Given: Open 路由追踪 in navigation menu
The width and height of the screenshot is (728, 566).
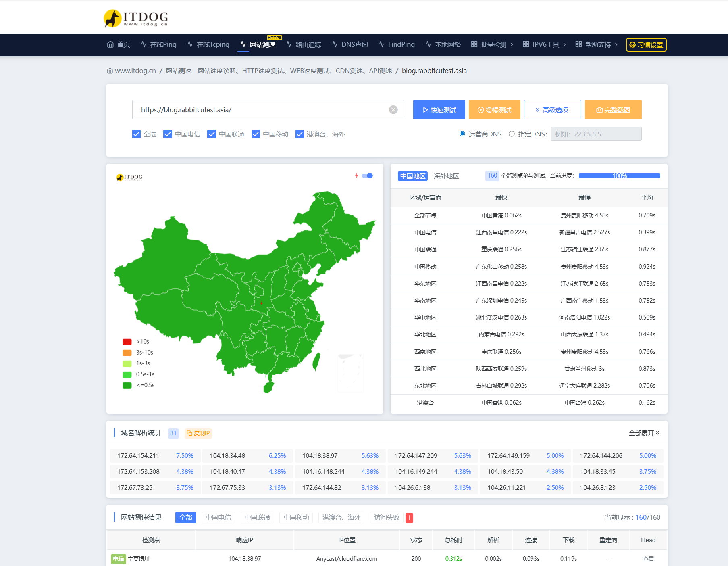Looking at the screenshot, I should [x=304, y=44].
